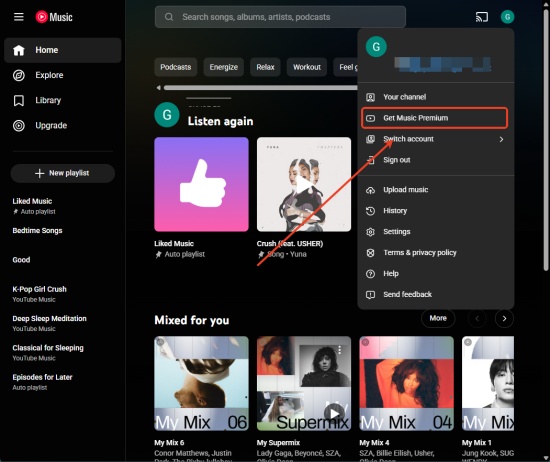Select Send feedback menu entry
This screenshot has height=462, width=550.
(x=436, y=295)
